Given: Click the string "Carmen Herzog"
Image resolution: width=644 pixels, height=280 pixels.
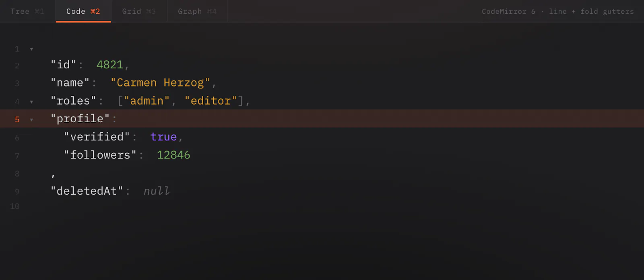Looking at the screenshot, I should click(x=160, y=83).
